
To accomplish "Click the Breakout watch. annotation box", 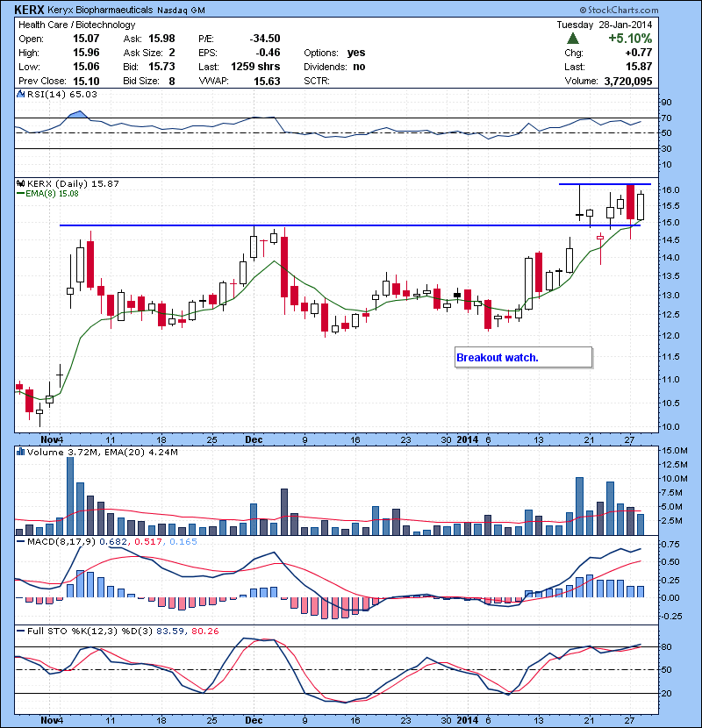I will pos(523,358).
